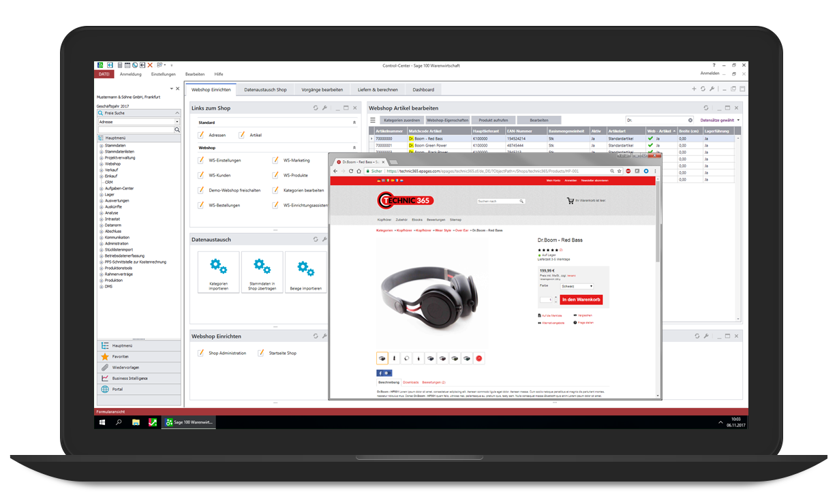Clear the 'Dr.' article search field

coord(690,120)
